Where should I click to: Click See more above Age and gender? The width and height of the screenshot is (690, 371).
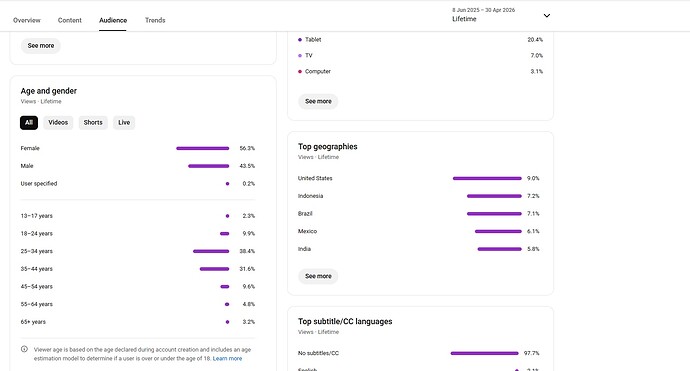[x=41, y=46]
